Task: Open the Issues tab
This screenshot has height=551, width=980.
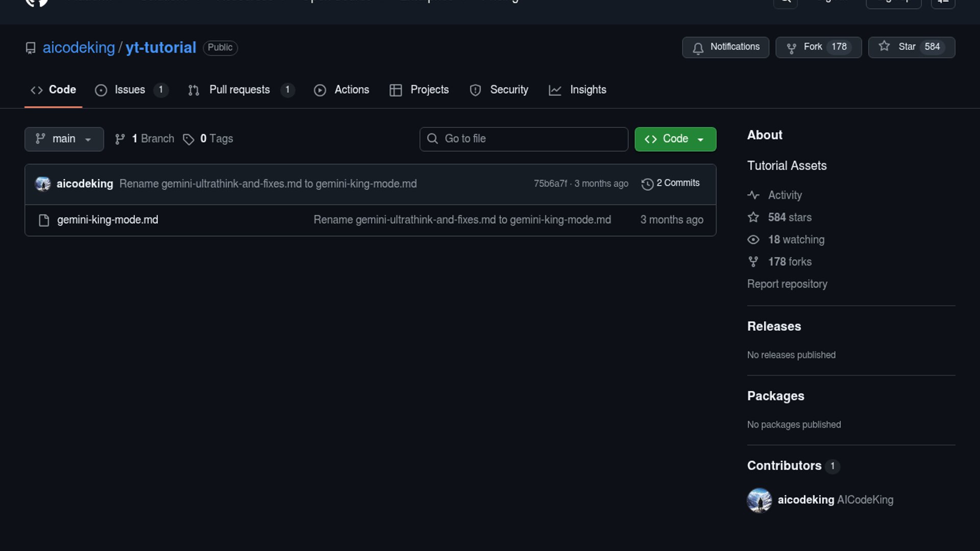Action: pos(130,90)
